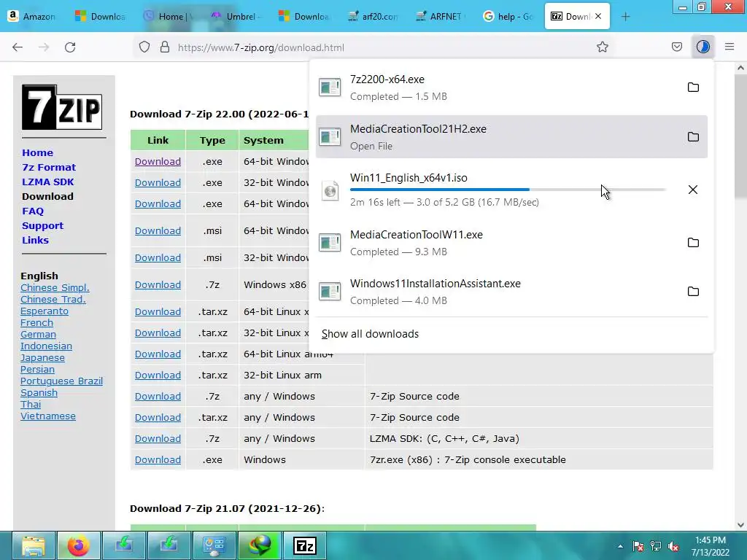The image size is (747, 560).
Task: Download Windows x86 .7z package
Action: [x=158, y=285]
